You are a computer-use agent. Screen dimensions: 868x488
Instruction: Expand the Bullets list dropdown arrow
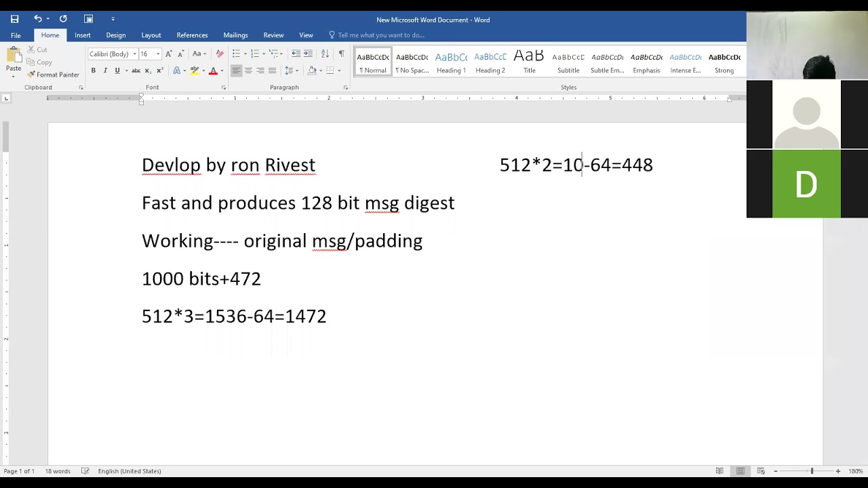coord(245,54)
